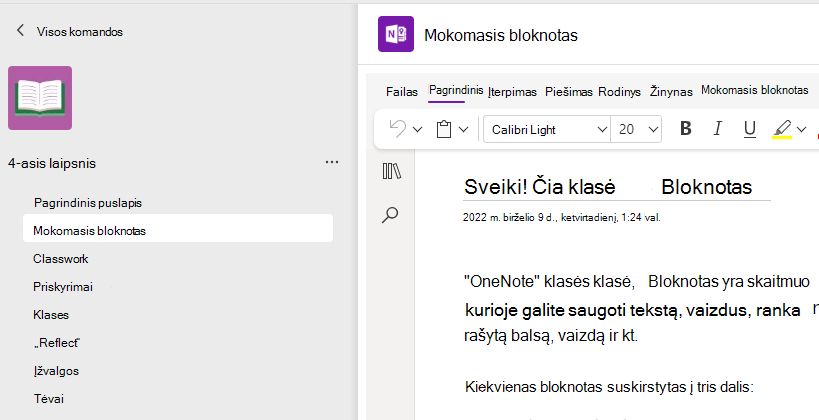Open more options for 4-asis laipsnis
The height and width of the screenshot is (420, 819).
tap(332, 162)
